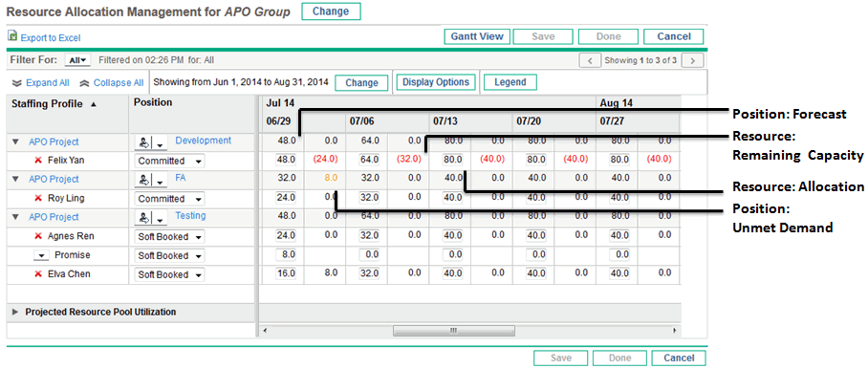Open the Promise row dropdown arrow

click(41, 255)
